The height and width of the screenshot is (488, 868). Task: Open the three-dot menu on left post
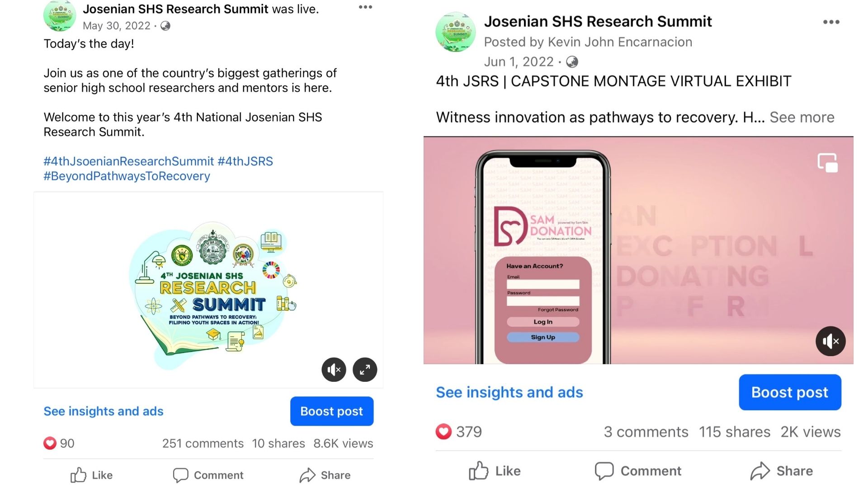click(x=365, y=7)
